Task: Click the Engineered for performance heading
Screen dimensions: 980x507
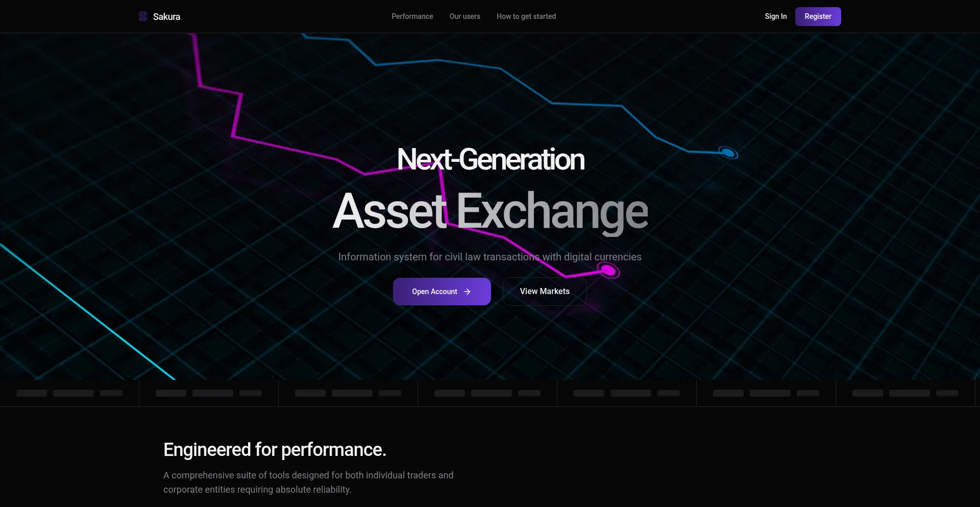Action: (x=275, y=450)
